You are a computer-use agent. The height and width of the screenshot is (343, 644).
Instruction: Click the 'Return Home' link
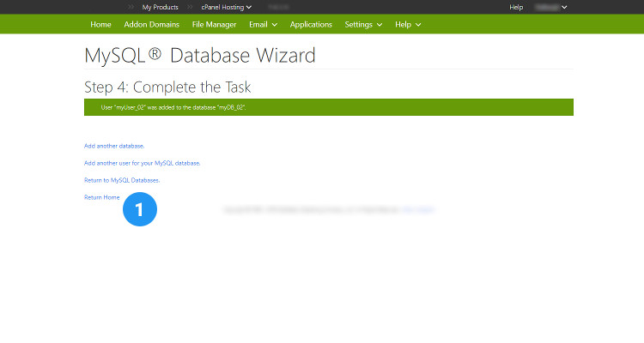(102, 197)
